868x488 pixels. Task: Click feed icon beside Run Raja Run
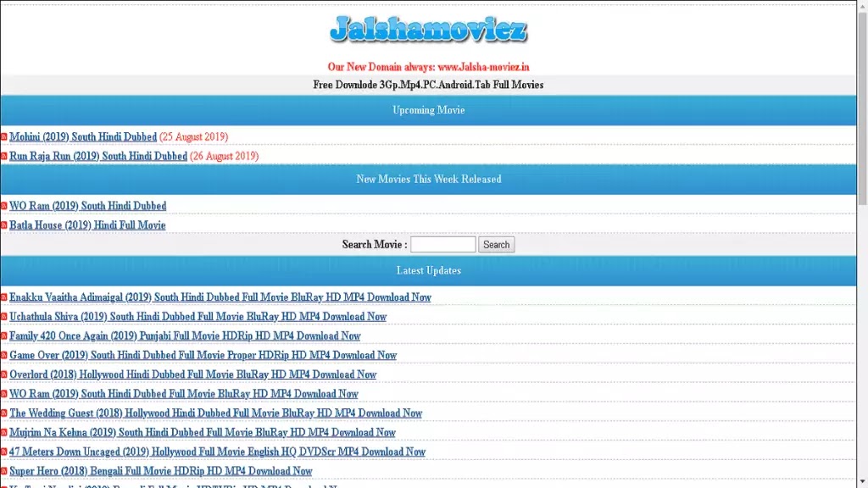(4, 156)
